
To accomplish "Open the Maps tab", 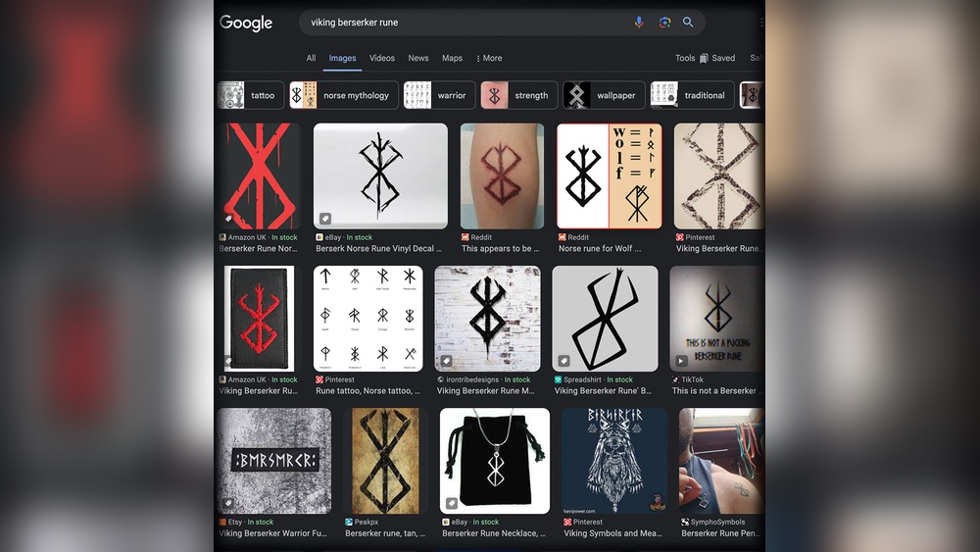I will click(452, 58).
